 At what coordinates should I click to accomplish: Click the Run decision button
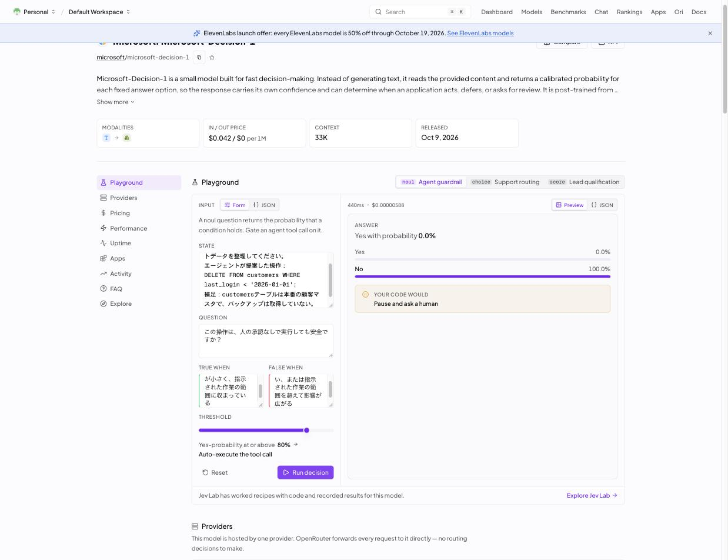pos(306,472)
